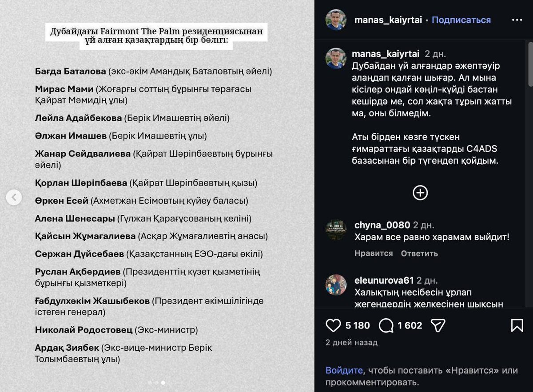This screenshot has height=392, width=533.
Task: Open comments via the speech bubble icon
Action: [x=386, y=325]
